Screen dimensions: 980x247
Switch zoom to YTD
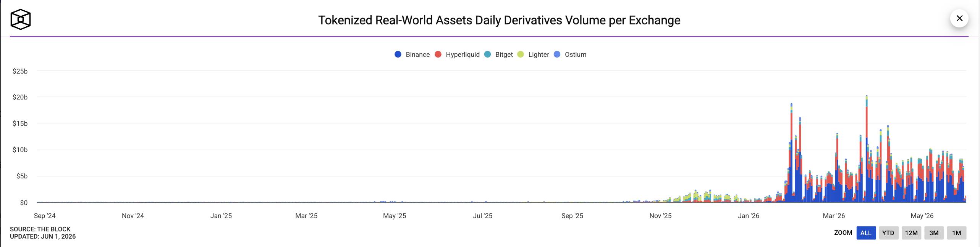[888, 233]
